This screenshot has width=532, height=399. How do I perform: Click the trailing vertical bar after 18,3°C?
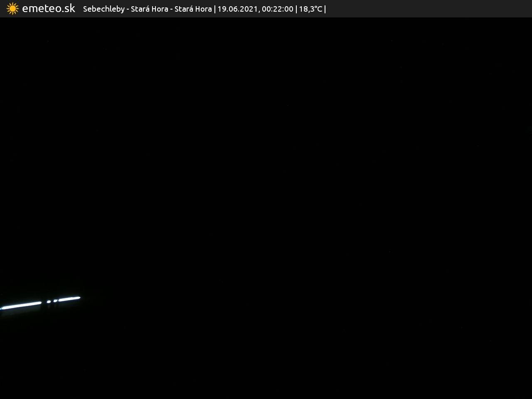click(325, 9)
